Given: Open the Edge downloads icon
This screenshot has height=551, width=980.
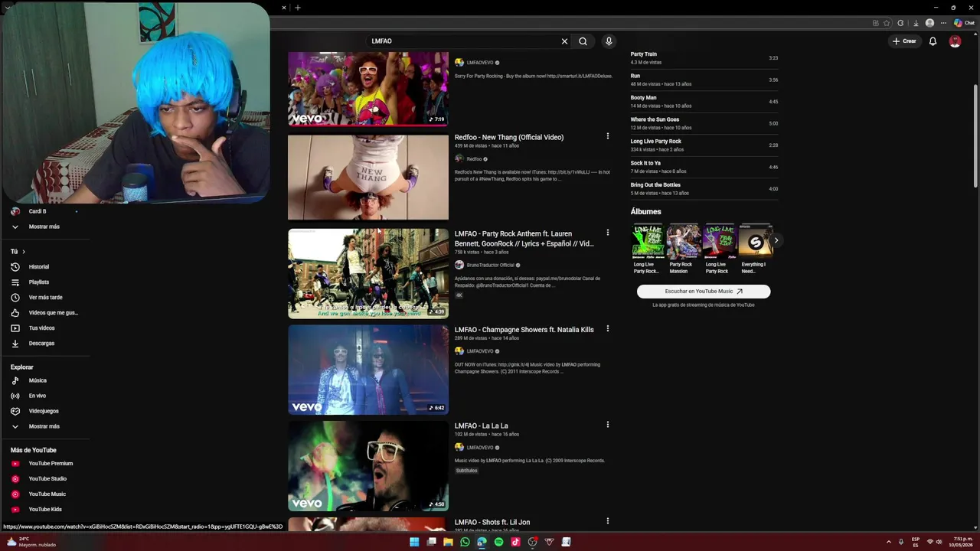Looking at the screenshot, I should 915,23.
